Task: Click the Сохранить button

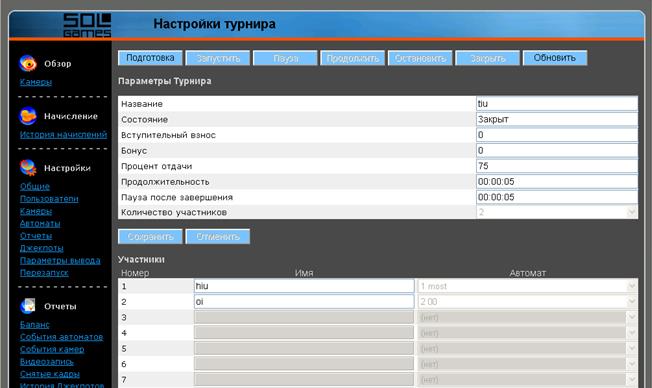Action: [x=150, y=237]
